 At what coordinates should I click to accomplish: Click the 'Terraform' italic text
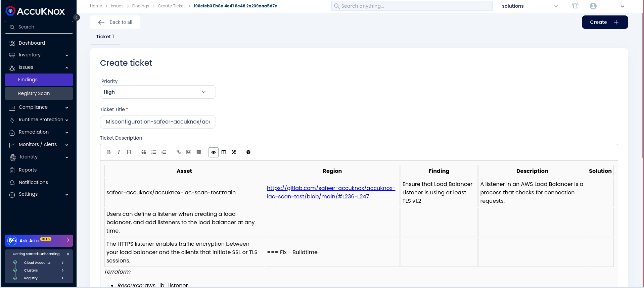pyautogui.click(x=117, y=272)
